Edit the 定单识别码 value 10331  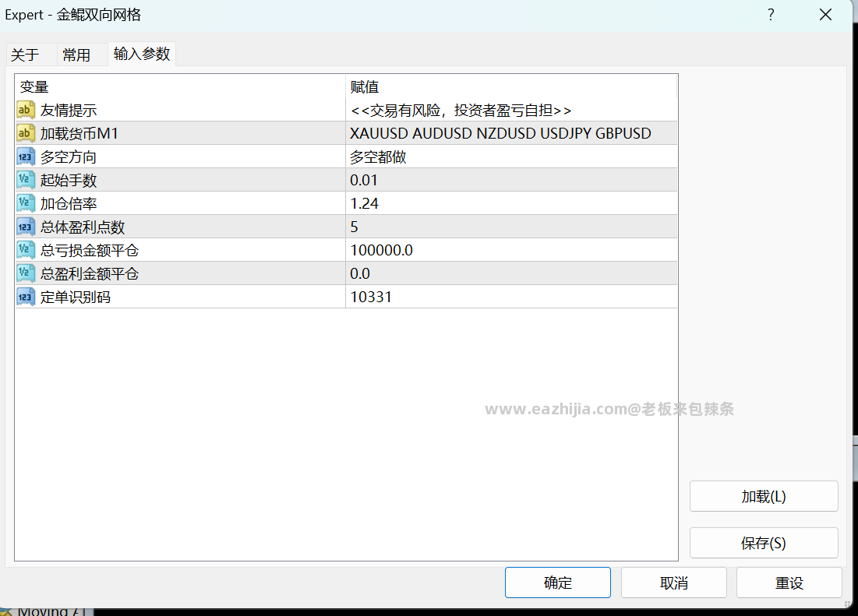click(x=511, y=297)
